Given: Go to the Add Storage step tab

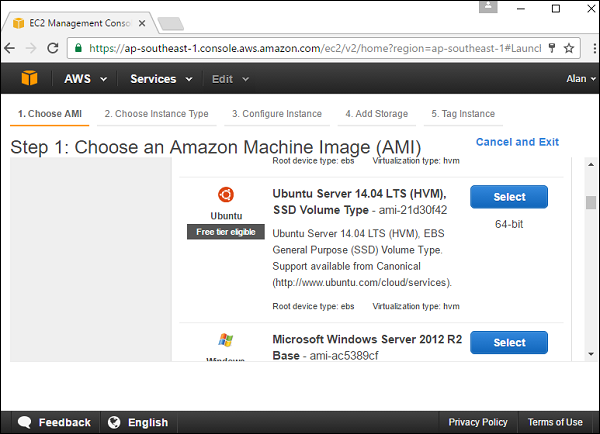Looking at the screenshot, I should coord(376,114).
